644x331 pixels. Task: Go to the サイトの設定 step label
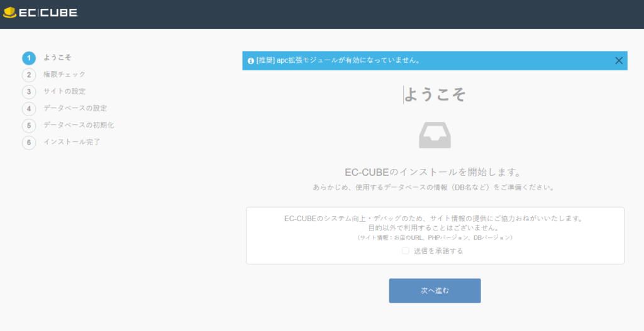pos(65,91)
